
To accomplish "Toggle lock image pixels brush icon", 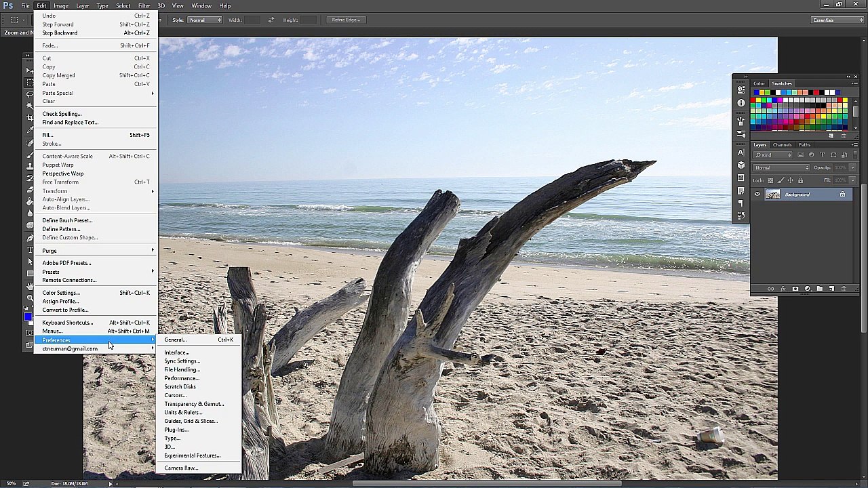I will click(x=781, y=180).
